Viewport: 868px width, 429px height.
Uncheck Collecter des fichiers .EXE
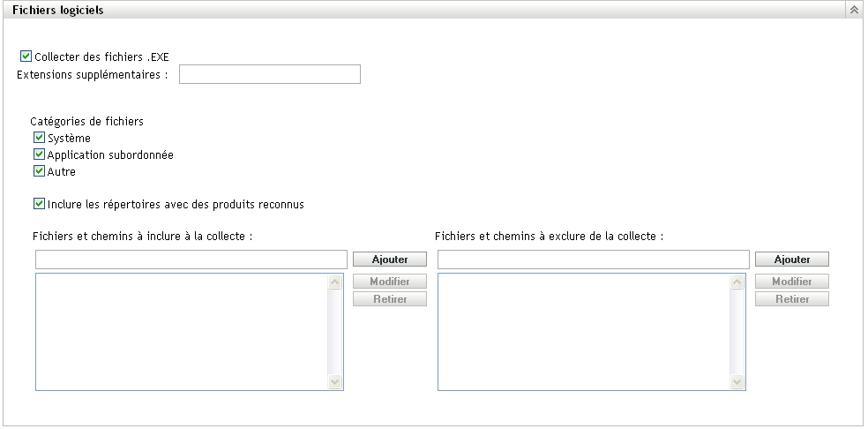pyautogui.click(x=26, y=56)
